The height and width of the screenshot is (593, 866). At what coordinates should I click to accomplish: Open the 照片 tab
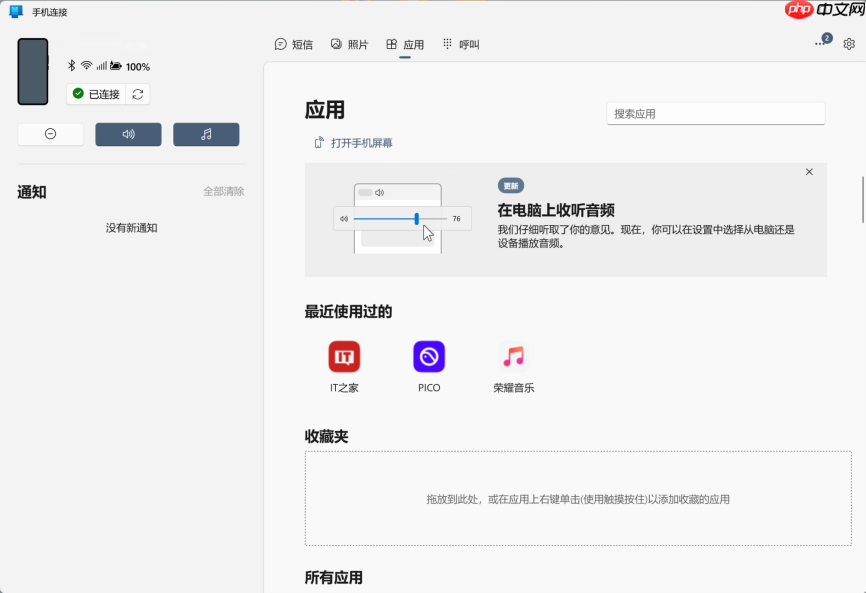click(350, 44)
